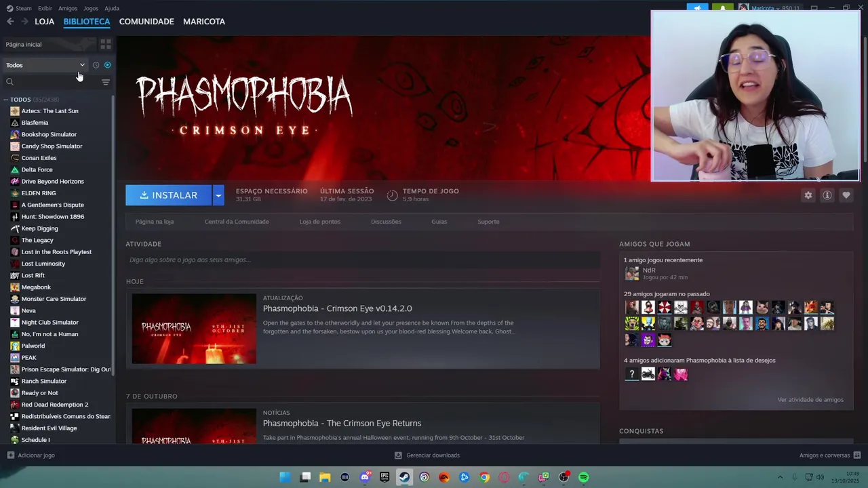
Task: Switch to the COMUNIDADE tab
Action: tap(146, 22)
